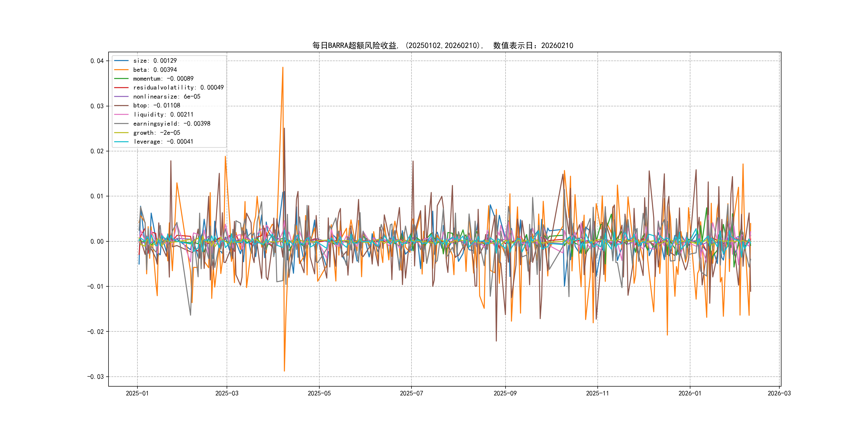Click the -0.03 y-axis tick label
Image resolution: width=868 pixels, height=434 pixels.
(x=95, y=377)
